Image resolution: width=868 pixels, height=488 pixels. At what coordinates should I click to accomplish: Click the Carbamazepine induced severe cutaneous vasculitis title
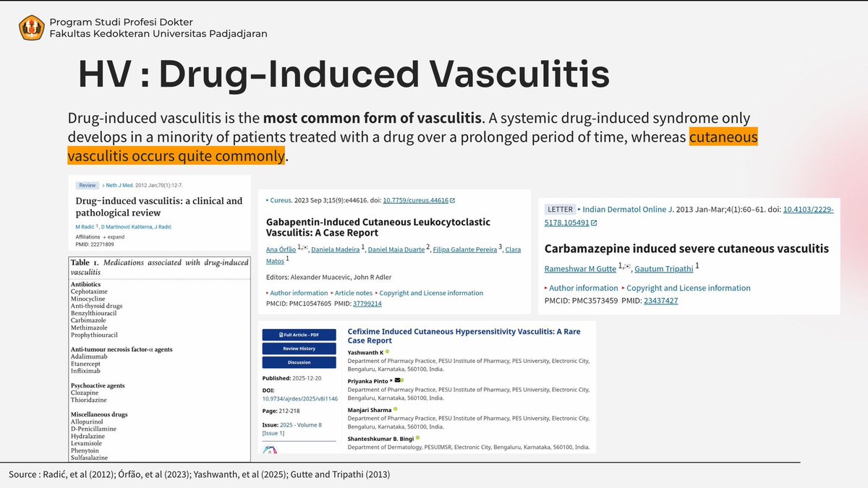point(686,249)
